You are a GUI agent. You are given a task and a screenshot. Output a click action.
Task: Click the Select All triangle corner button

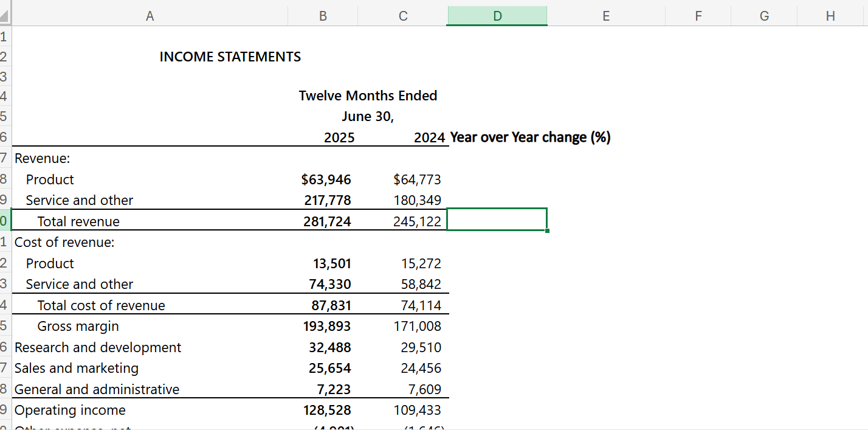click(x=6, y=15)
